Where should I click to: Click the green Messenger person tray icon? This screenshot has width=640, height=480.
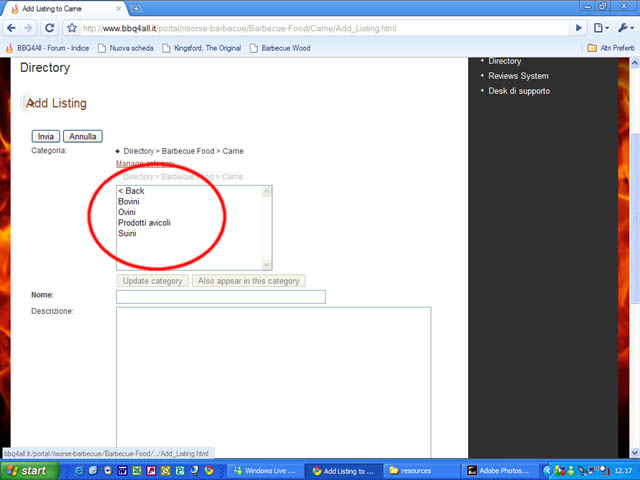(x=571, y=471)
